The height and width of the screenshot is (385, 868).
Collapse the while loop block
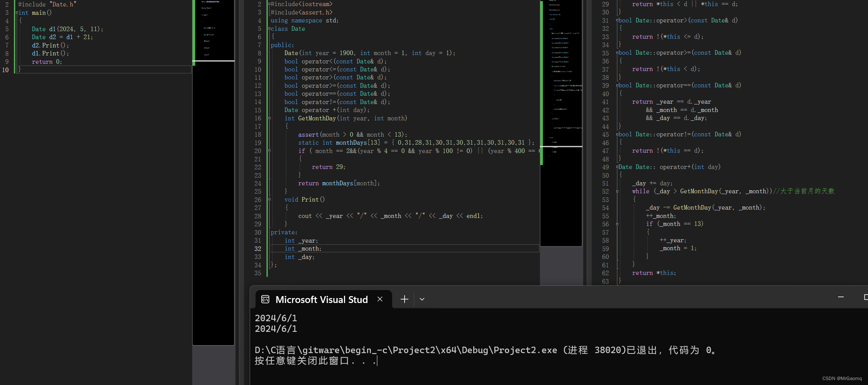617,191
